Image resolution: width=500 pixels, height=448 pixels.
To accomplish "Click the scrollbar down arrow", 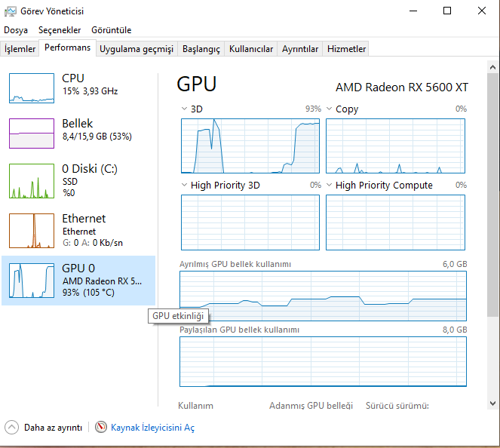I will point(493,403).
